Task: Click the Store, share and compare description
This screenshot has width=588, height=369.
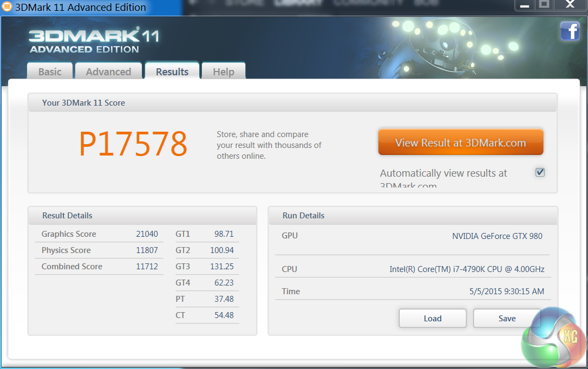Action: coord(269,145)
